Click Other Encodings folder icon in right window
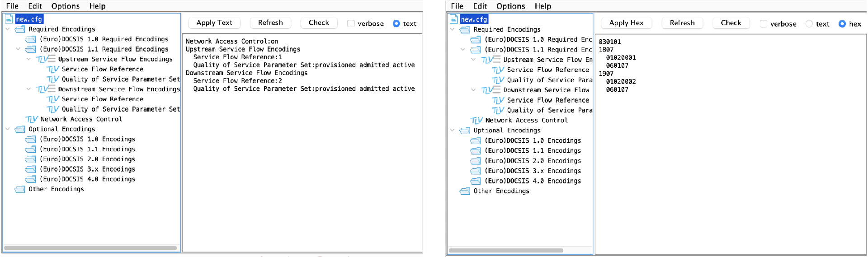Viewport: 868px width, 257px height. click(465, 191)
